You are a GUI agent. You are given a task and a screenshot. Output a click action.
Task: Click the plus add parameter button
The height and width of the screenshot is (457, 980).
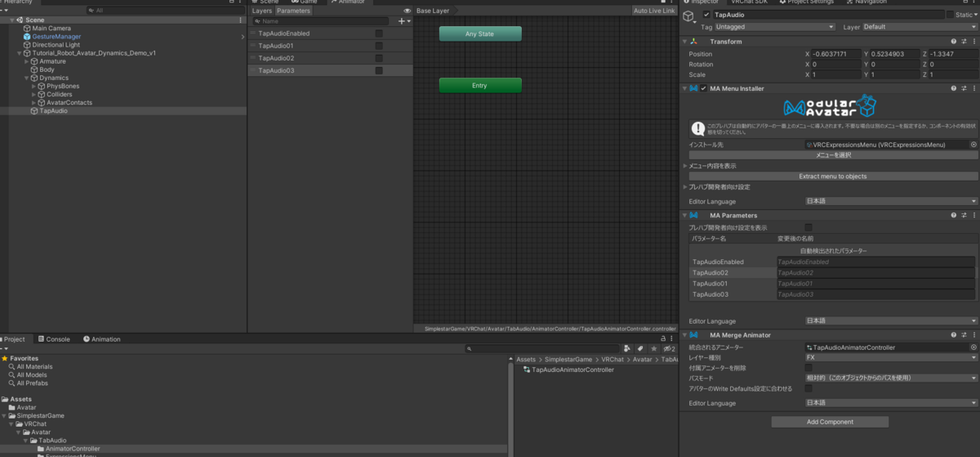click(x=401, y=21)
